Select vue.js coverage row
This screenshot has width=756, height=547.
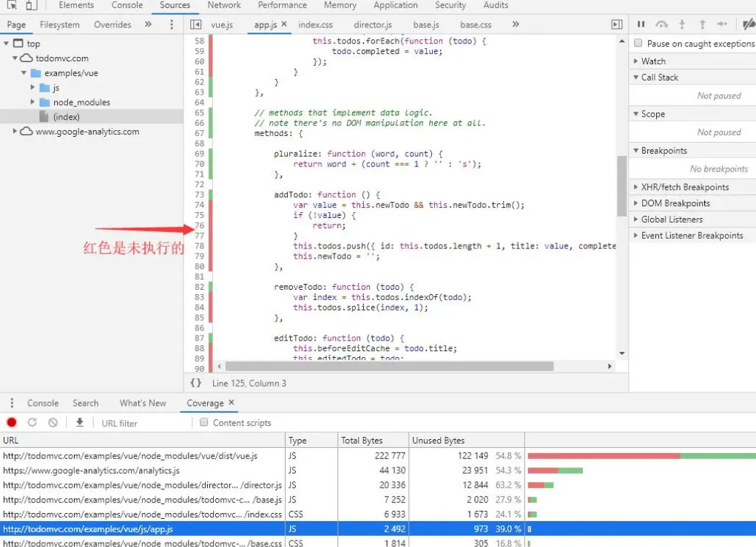[x=378, y=455]
